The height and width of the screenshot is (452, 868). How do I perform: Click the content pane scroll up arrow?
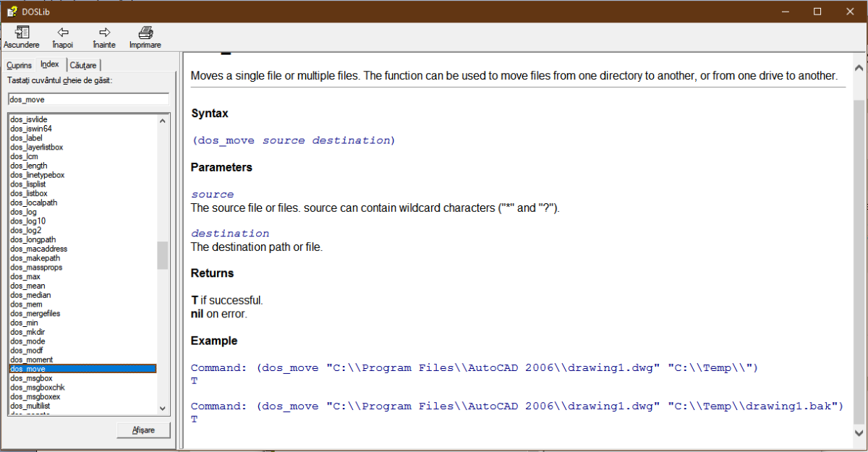click(859, 67)
